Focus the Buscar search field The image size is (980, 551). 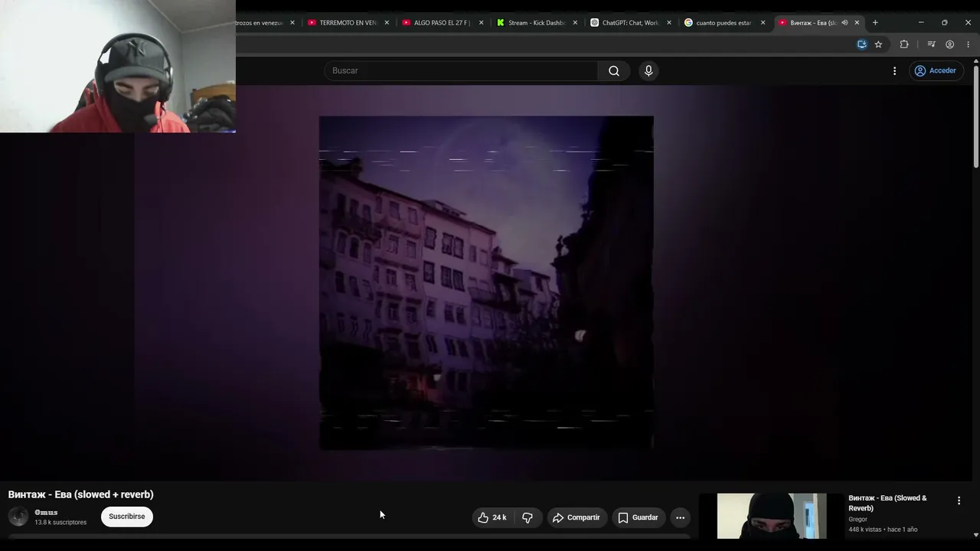(x=461, y=70)
